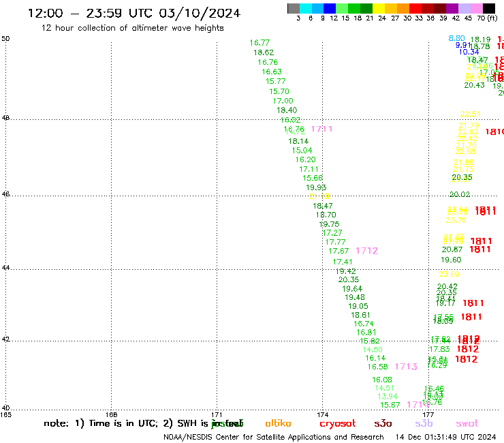Click the 's3a' satellite legend label
This screenshot has height=443, width=504.
click(383, 424)
